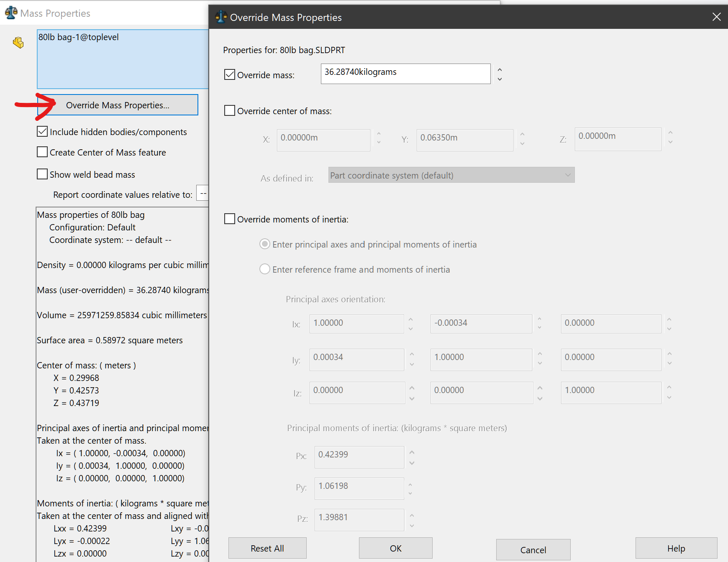
Task: Click center of mass X = 0.29968 value
Action: 76,378
